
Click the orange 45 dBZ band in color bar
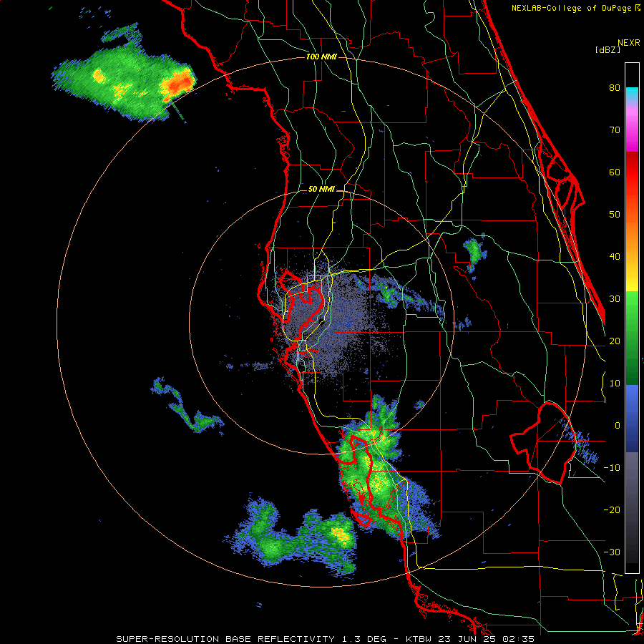coord(632,235)
